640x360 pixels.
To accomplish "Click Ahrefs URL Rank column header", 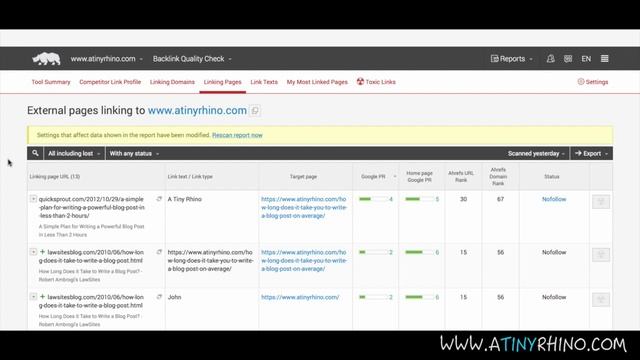I will [461, 176].
